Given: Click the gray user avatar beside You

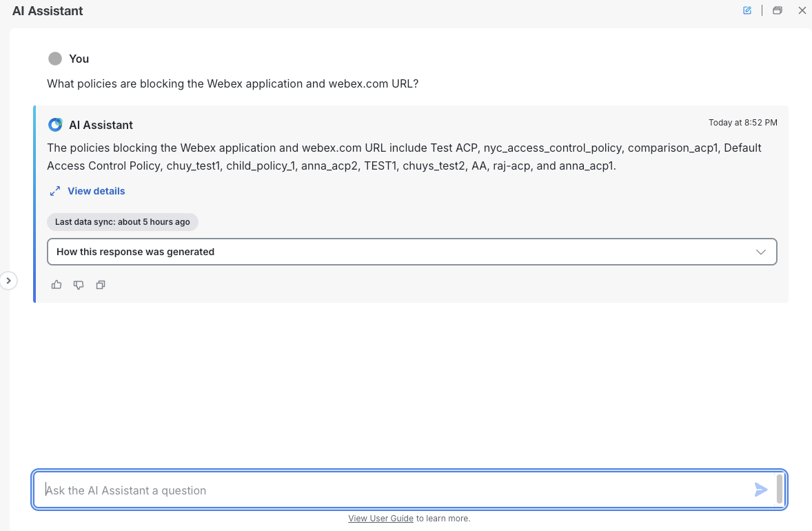Looking at the screenshot, I should pos(55,59).
